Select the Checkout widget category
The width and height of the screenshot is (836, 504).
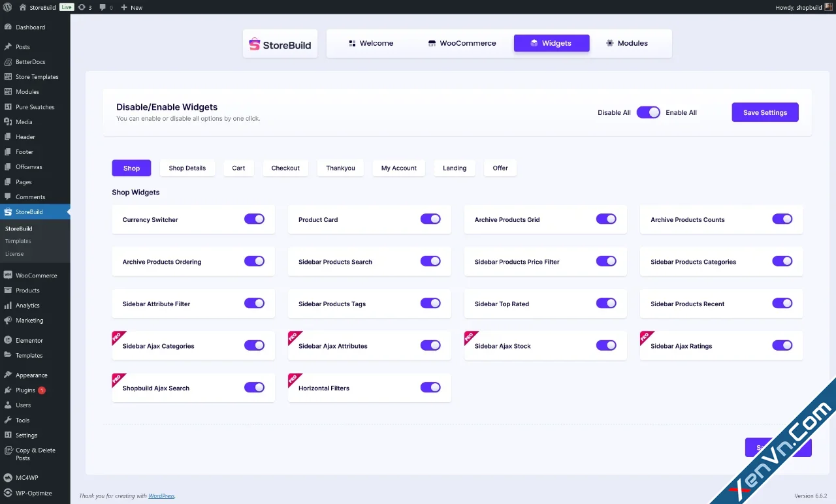point(285,168)
